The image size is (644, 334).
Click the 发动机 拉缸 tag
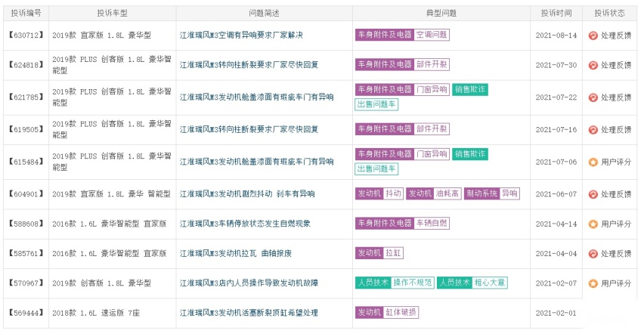379,253
